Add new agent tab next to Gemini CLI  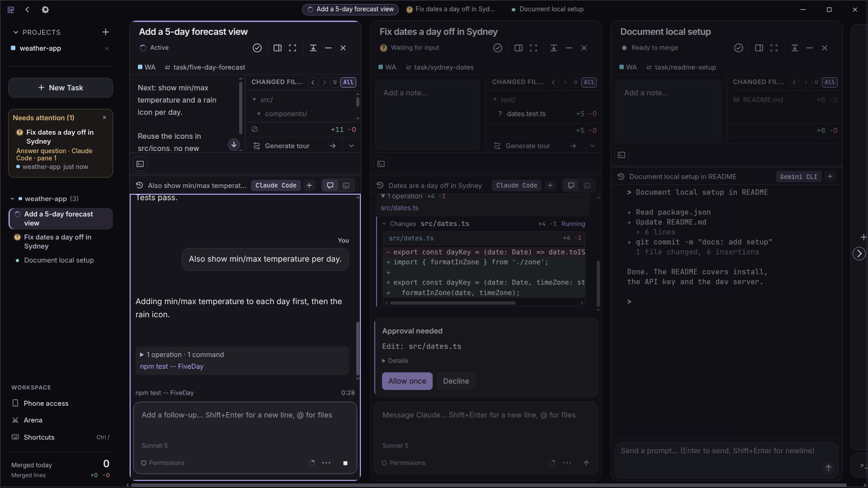click(x=830, y=177)
